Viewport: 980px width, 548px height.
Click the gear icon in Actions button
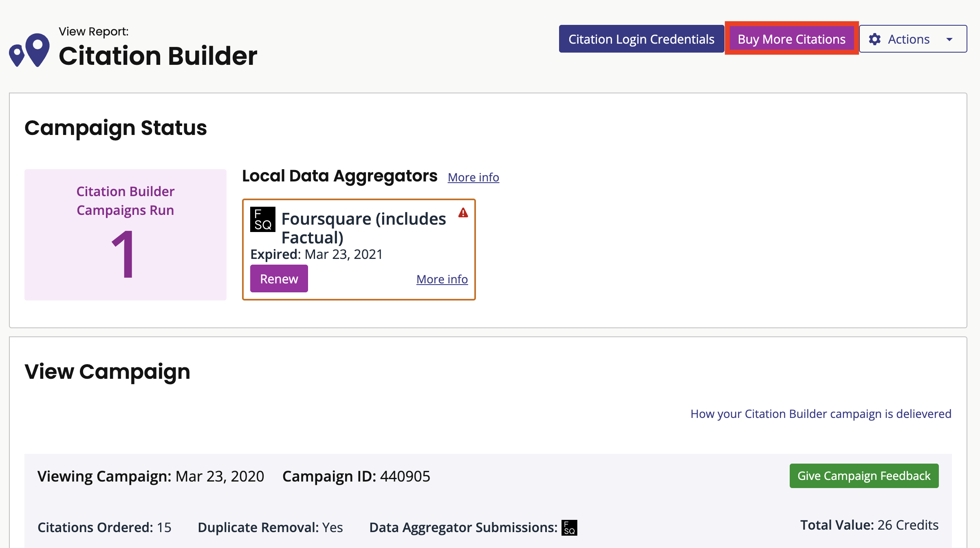point(874,39)
